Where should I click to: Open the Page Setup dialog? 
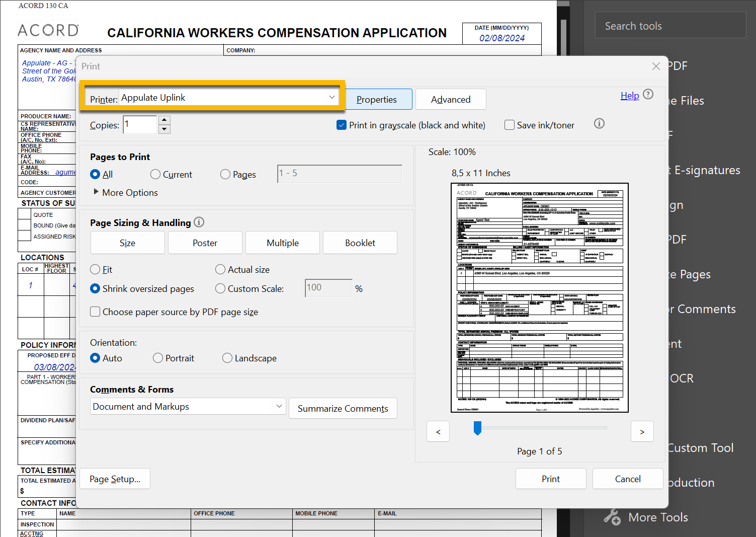coord(115,479)
